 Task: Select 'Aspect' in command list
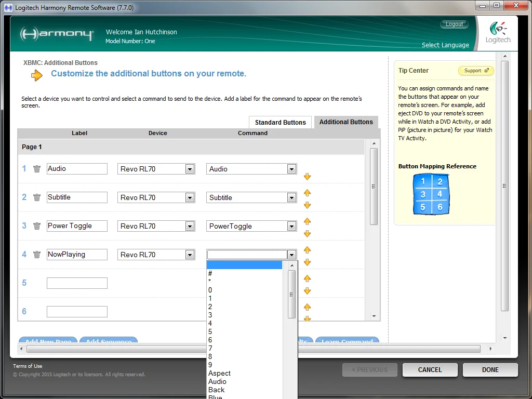pyautogui.click(x=244, y=373)
